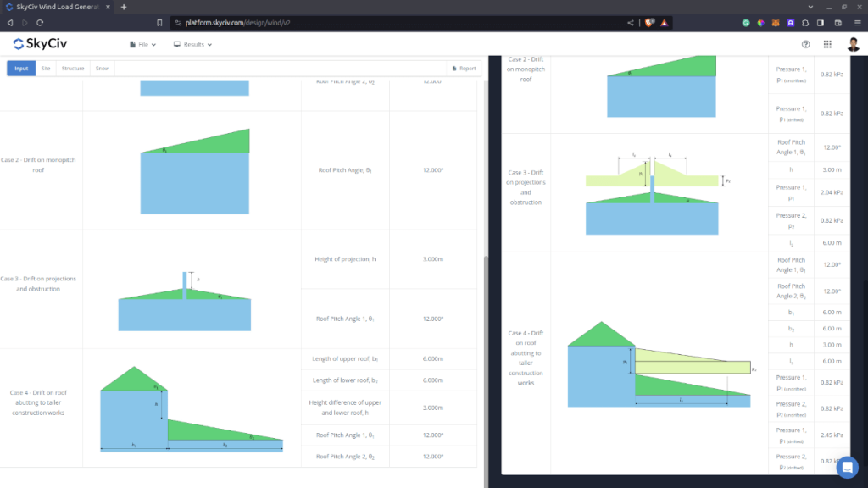Viewport: 868px width, 488px height.
Task: Open the Snow tab
Action: (102, 68)
